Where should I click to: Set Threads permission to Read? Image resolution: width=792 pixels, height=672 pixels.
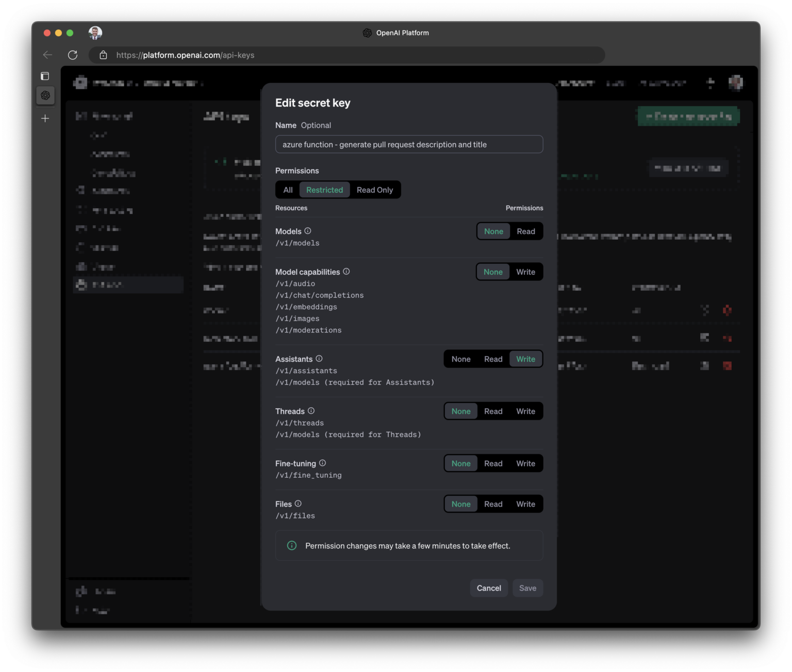pos(493,411)
